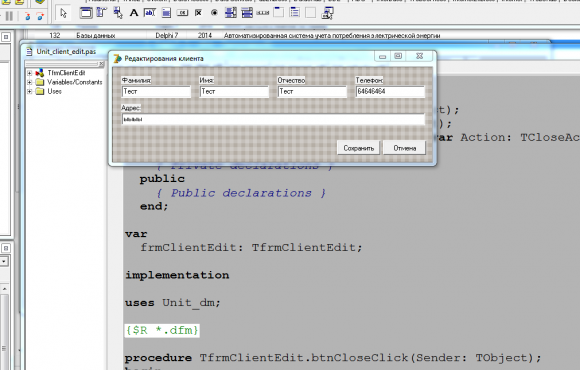This screenshot has width=580, height=370.
Task: Select the Edit (ab) component
Action: coord(150,13)
